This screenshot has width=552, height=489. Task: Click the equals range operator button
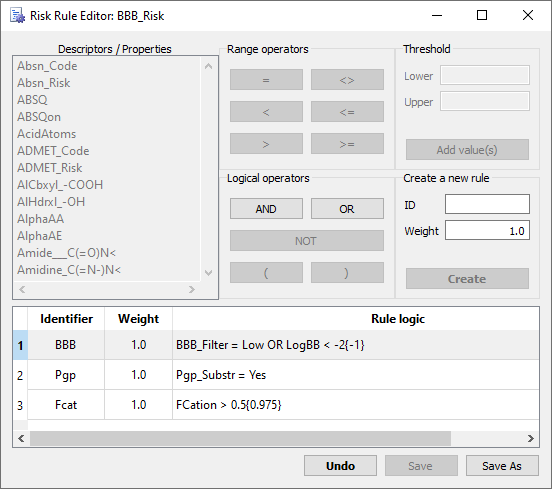pos(266,80)
